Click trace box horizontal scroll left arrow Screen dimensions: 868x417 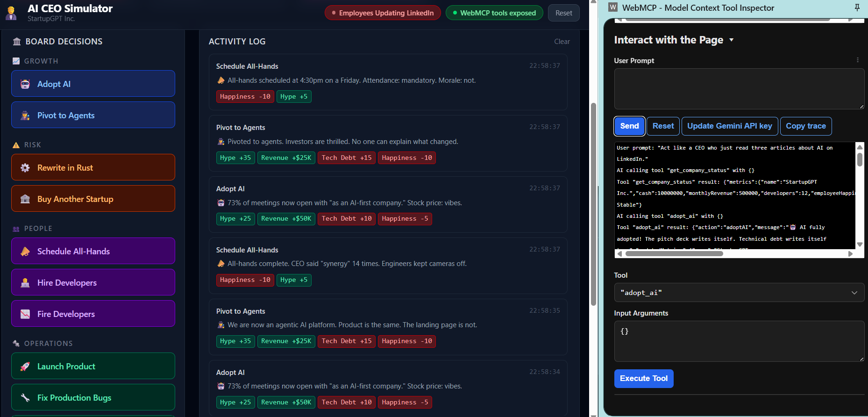click(x=619, y=254)
